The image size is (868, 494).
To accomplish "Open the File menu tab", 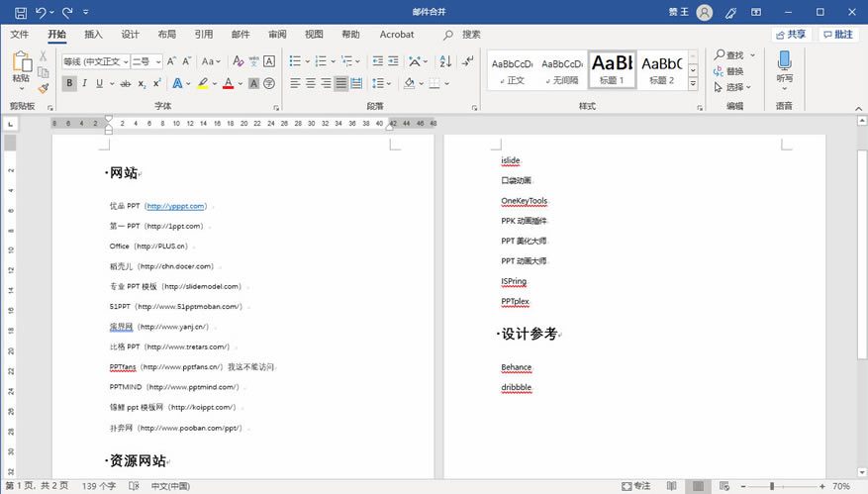I will pyautogui.click(x=20, y=35).
